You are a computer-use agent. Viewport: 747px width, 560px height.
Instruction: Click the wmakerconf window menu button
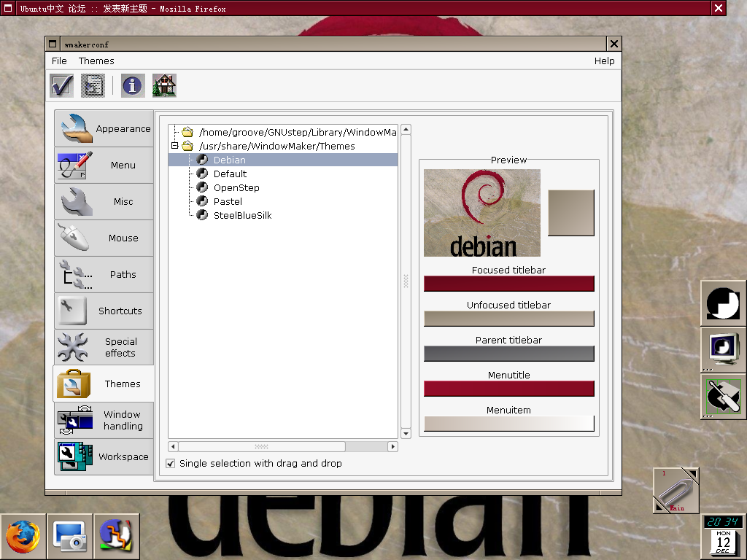(x=53, y=44)
